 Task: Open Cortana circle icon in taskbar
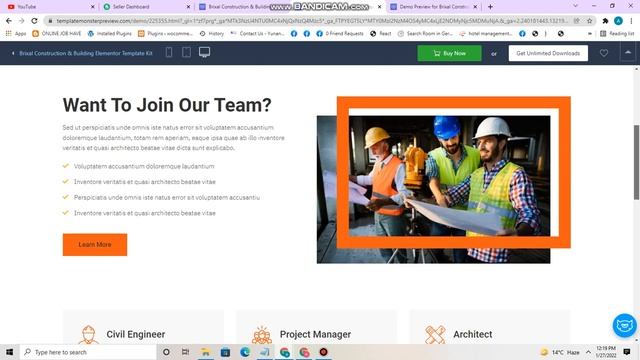pyautogui.click(x=166, y=352)
